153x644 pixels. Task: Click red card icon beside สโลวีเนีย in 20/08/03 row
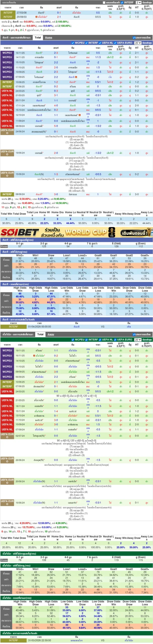36,17
